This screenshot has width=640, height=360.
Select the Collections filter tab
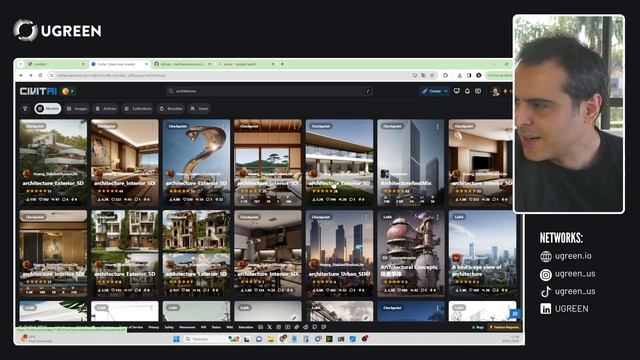[138, 109]
